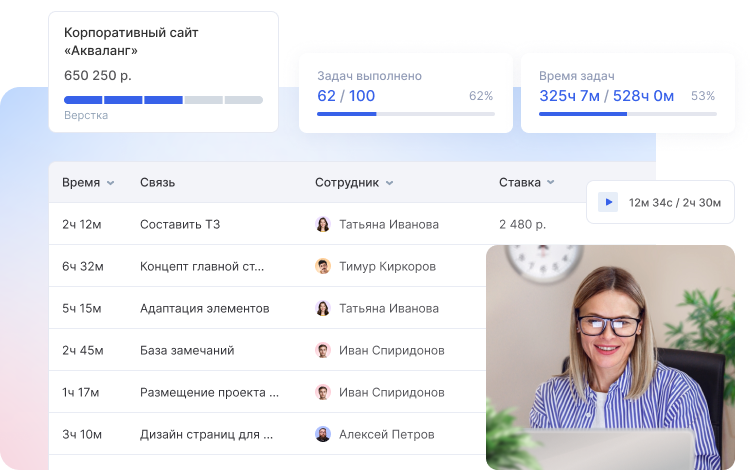Select employee name Тимур Киркоров
Image resolution: width=753 pixels, height=470 pixels.
click(x=388, y=266)
